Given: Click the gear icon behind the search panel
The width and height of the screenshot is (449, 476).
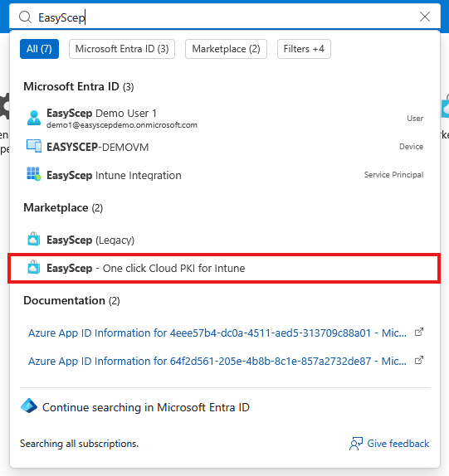Looking at the screenshot, I should click(x=4, y=106).
